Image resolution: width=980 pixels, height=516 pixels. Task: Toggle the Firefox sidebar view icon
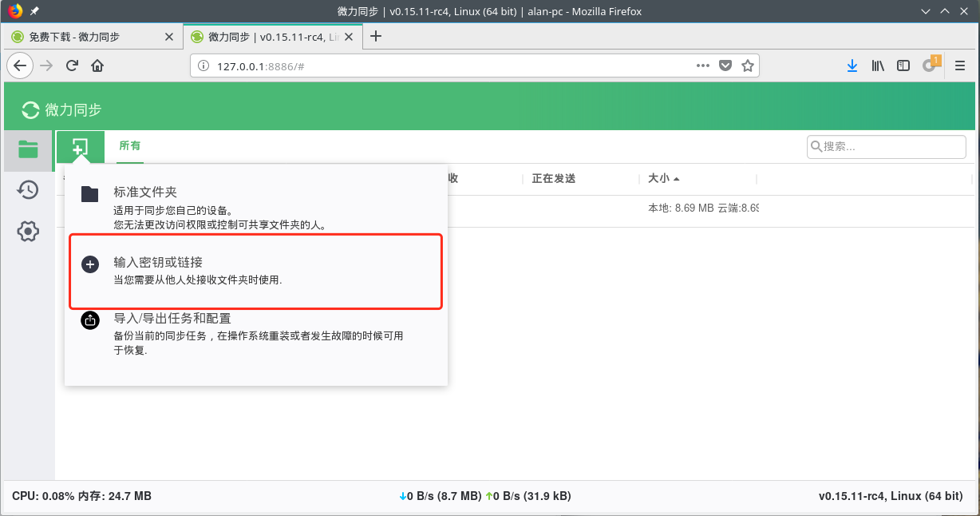[903, 66]
